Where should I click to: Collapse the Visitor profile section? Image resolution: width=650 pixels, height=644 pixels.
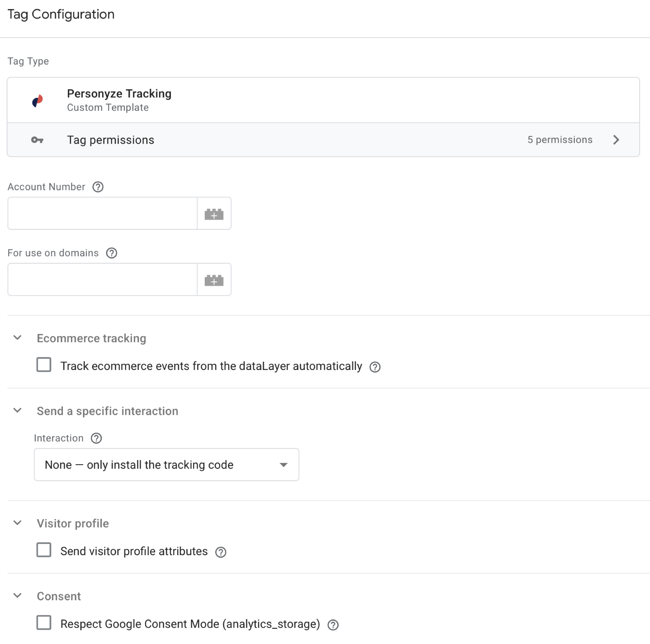(17, 523)
